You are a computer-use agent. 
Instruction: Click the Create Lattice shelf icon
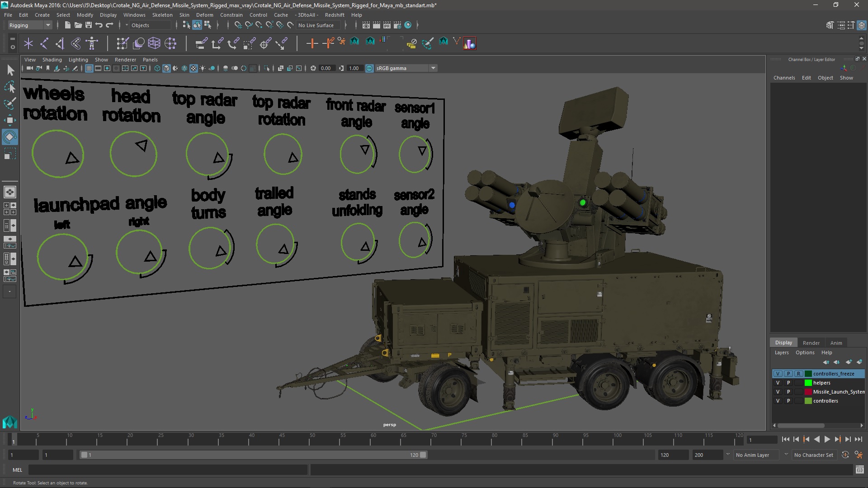point(154,43)
